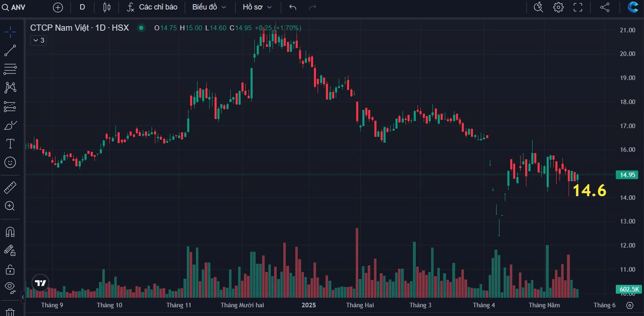Open the Fibonacci retracement tool
Screen dimensions: 644x316
[x=10, y=69]
